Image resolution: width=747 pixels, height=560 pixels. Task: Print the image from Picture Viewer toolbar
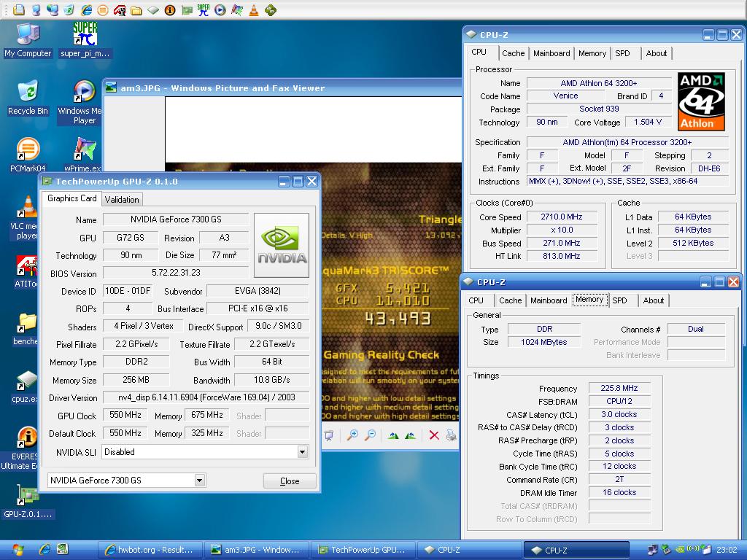[x=451, y=435]
